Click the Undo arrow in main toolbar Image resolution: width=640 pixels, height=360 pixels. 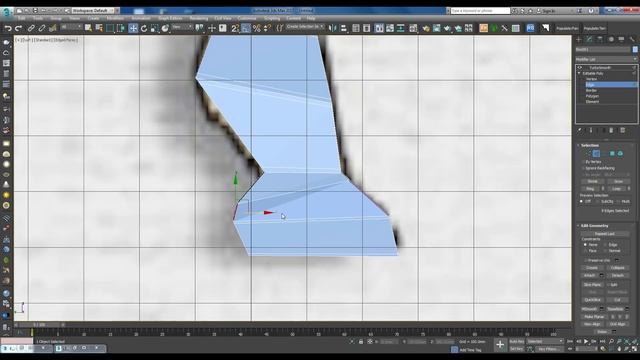(x=8, y=28)
